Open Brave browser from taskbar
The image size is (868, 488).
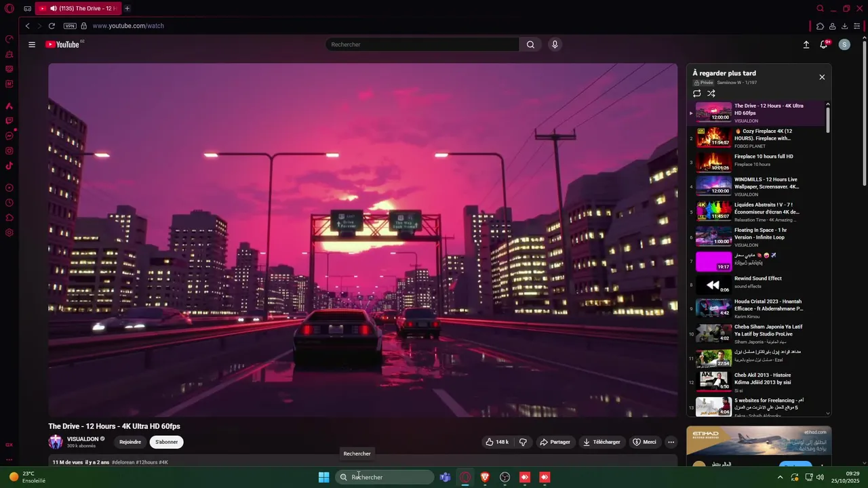pyautogui.click(x=485, y=477)
